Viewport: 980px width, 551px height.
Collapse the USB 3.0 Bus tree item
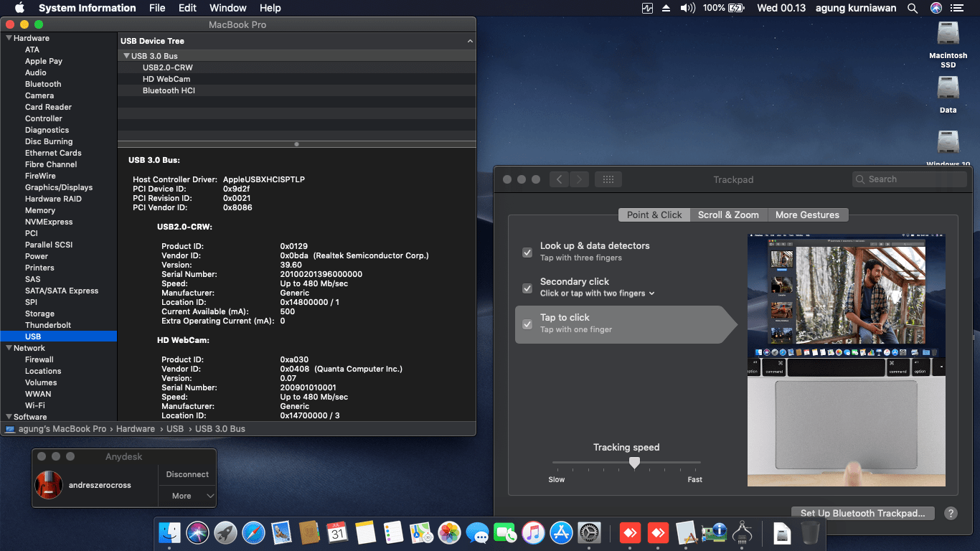pyautogui.click(x=126, y=55)
